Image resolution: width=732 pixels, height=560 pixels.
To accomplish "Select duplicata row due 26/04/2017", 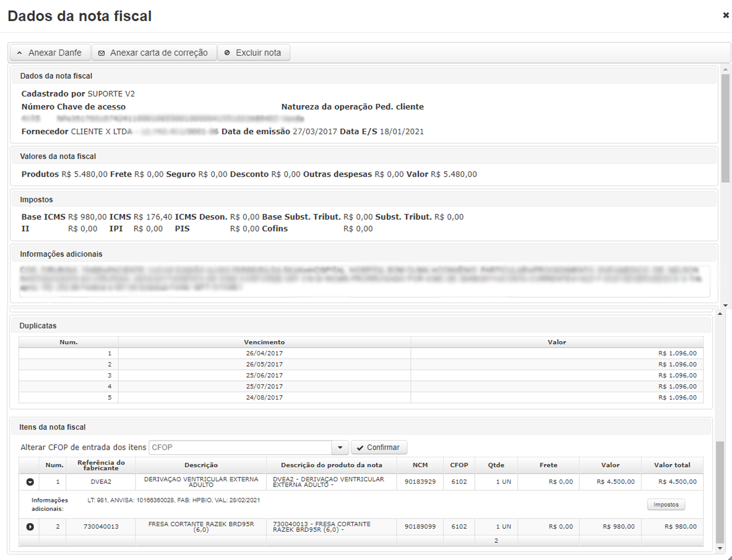I will [361, 353].
